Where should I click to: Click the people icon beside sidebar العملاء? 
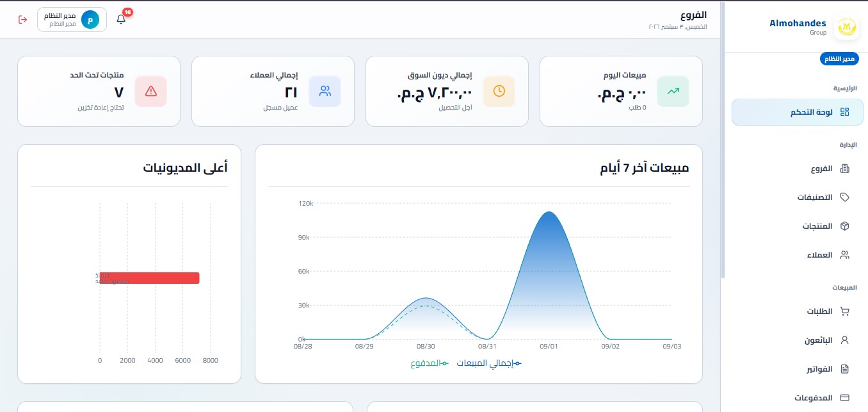coord(844,254)
